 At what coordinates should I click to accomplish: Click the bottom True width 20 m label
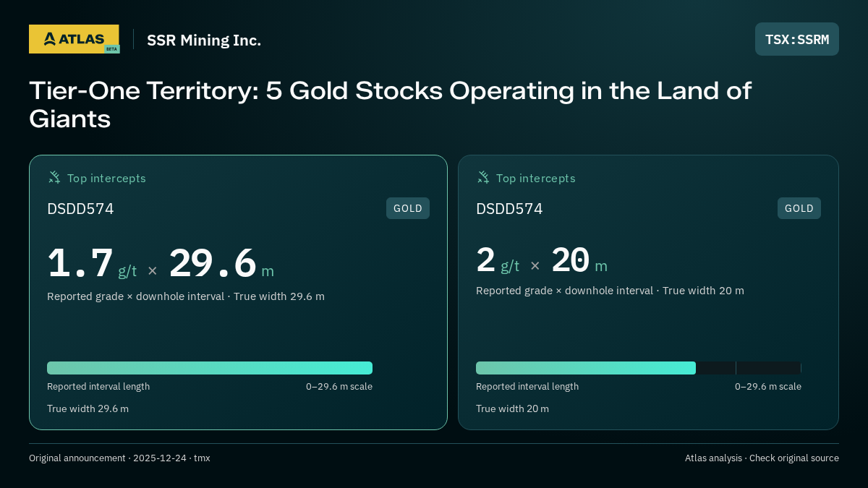tap(512, 409)
